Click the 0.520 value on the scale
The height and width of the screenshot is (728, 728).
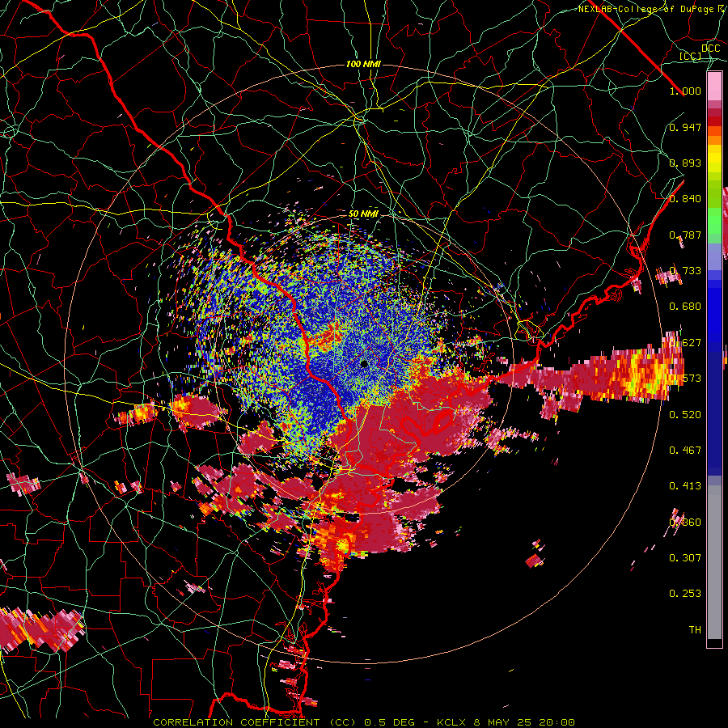pos(685,414)
